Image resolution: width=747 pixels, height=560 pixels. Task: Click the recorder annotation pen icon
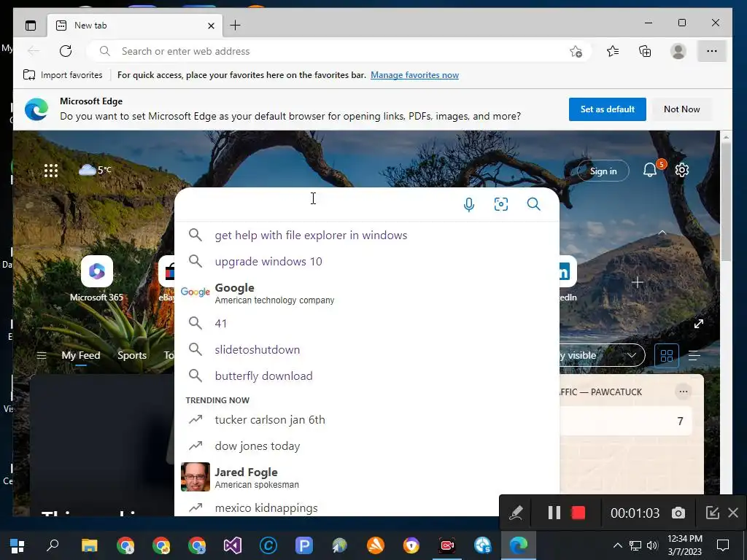tap(516, 513)
